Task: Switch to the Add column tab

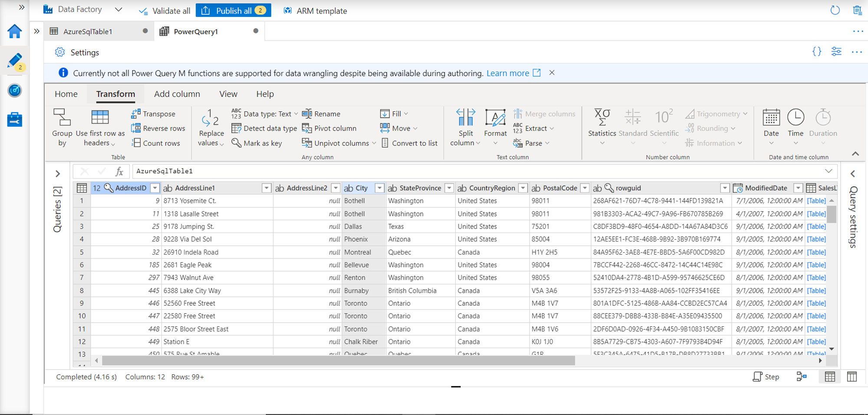Action: 177,94
